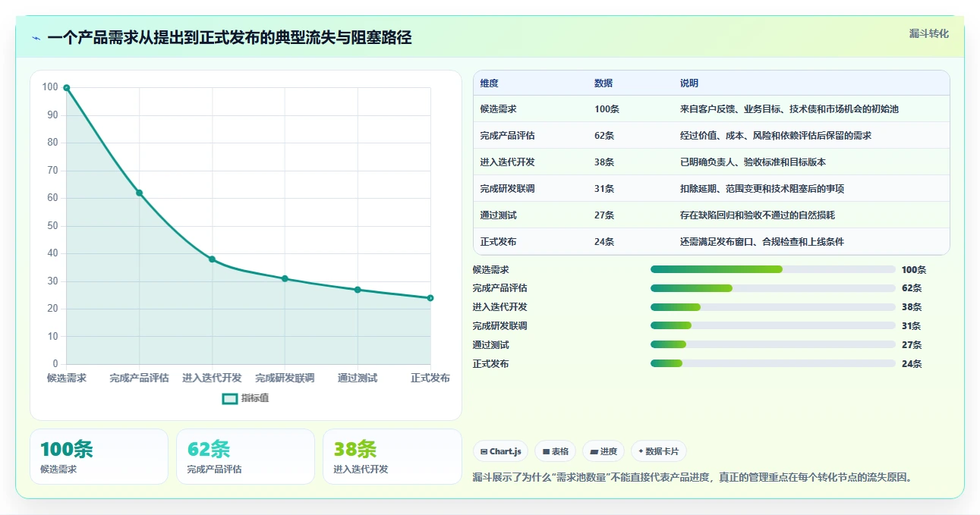Image resolution: width=980 pixels, height=515 pixels.
Task: Click the summary sentence about 需求池数量
Action: click(692, 477)
